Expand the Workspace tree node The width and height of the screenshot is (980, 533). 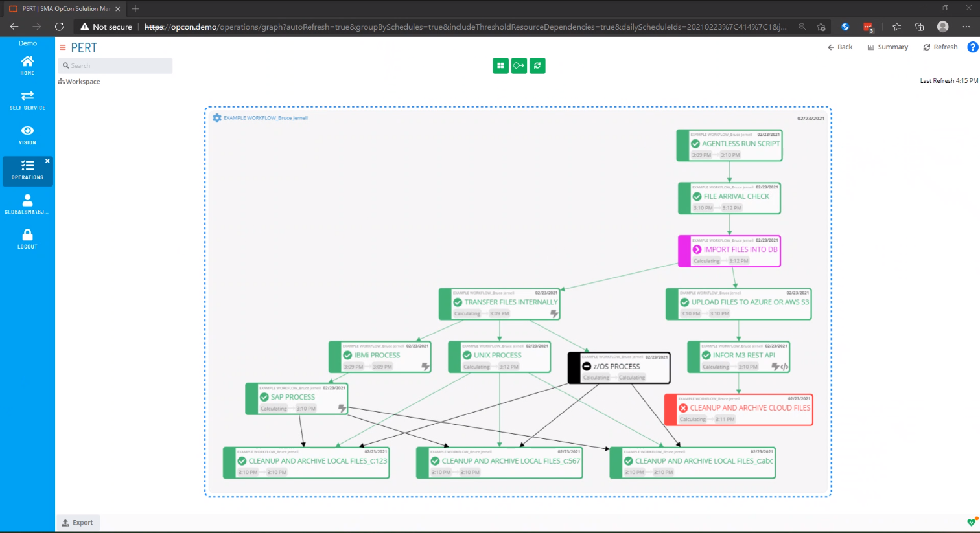(x=80, y=82)
